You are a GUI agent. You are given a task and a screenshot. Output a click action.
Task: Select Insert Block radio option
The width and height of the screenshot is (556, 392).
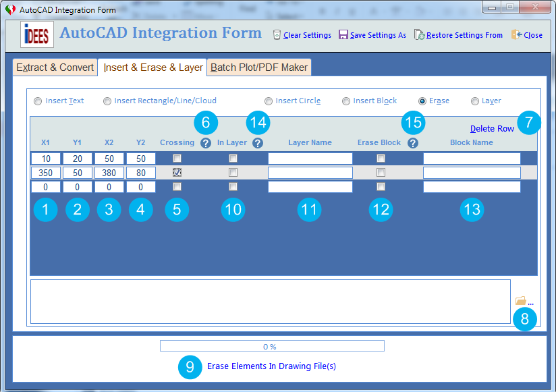pos(345,101)
